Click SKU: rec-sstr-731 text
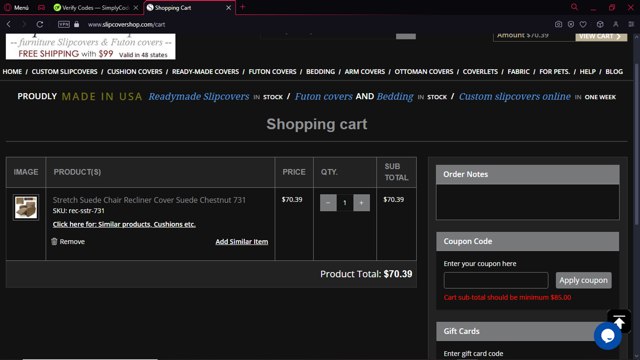Image resolution: width=640 pixels, height=360 pixels. [x=78, y=211]
